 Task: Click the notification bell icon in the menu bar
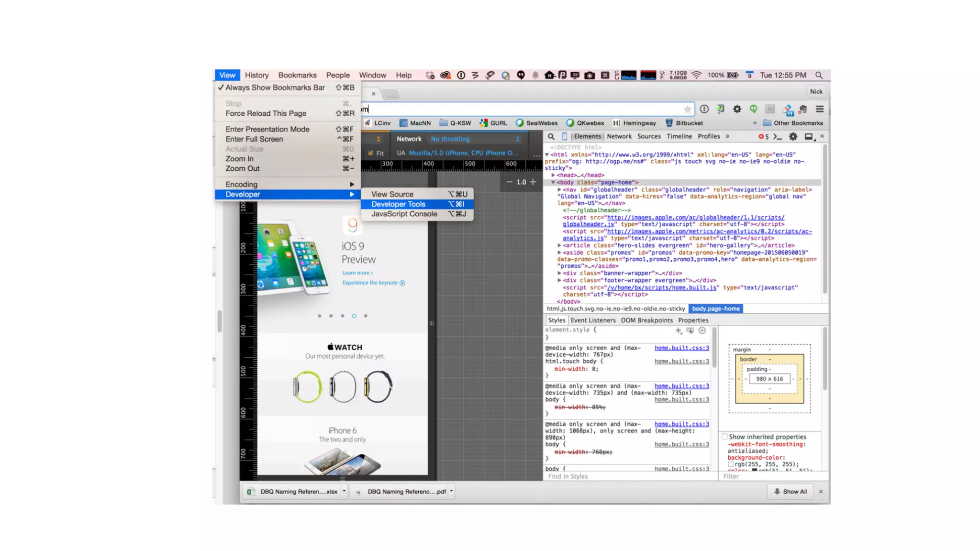click(535, 75)
